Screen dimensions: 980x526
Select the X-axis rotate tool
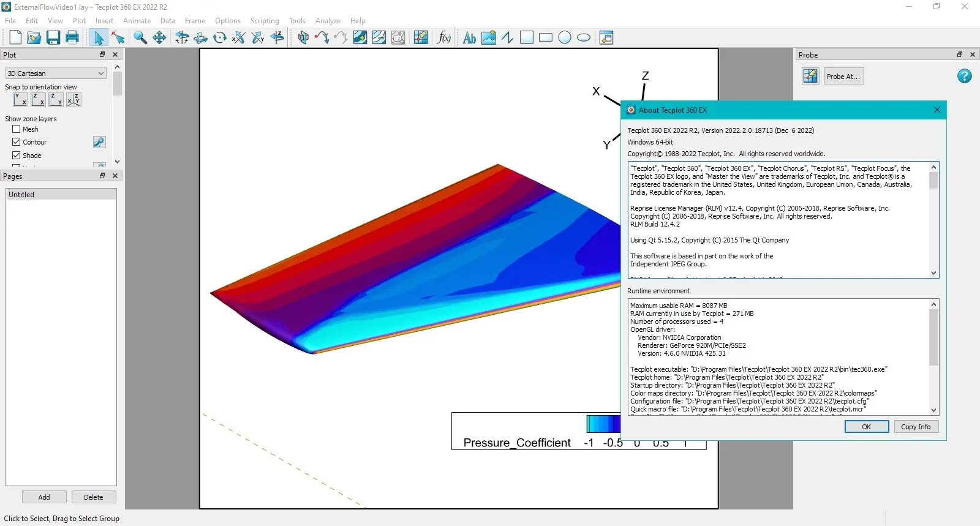pyautogui.click(x=239, y=38)
